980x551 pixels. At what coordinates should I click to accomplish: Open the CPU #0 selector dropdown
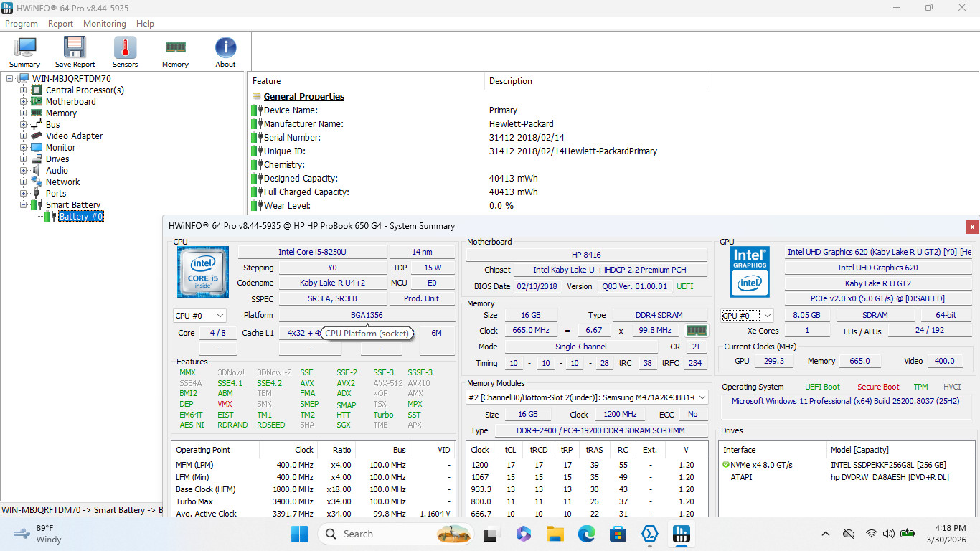click(199, 315)
